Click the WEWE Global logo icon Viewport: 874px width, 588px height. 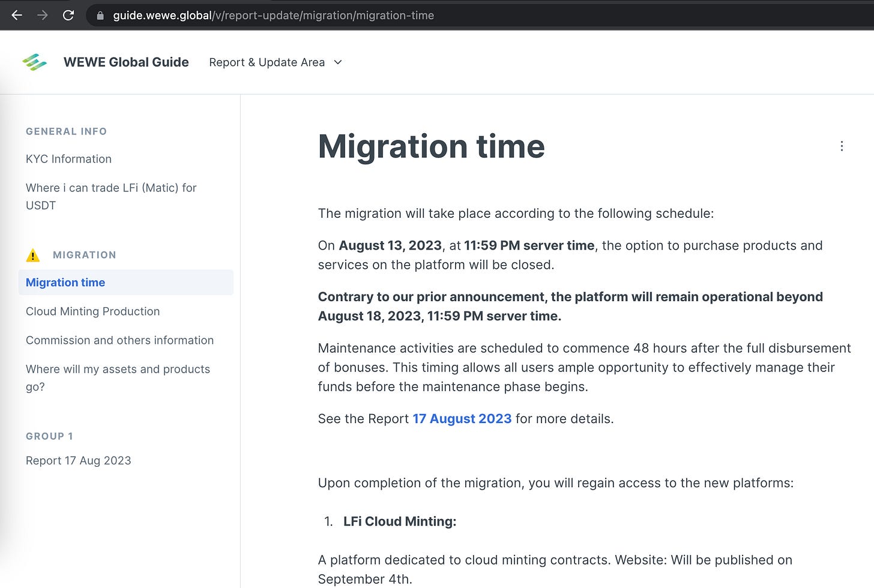point(35,62)
